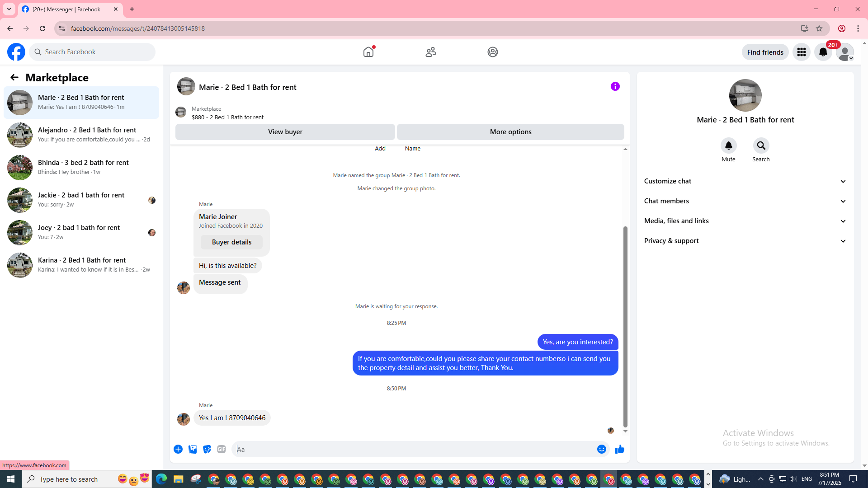868x488 pixels.
Task: Click the message 'Yes I am ! 8709040646'
Action: 232,418
